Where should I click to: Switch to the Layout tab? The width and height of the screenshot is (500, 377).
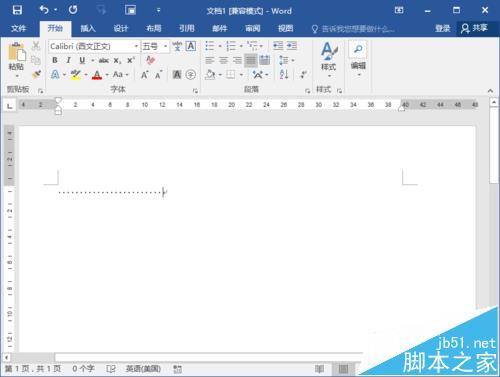(154, 28)
